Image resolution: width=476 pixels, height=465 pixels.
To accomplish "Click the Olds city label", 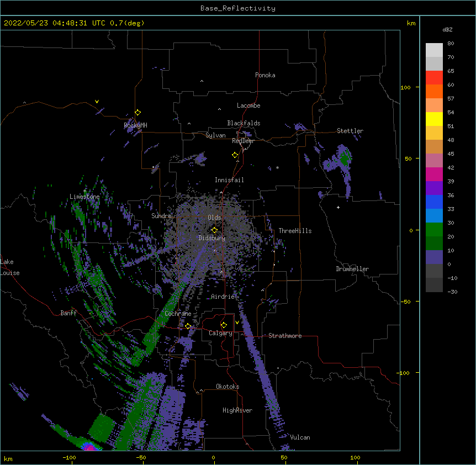I will pyautogui.click(x=214, y=218).
